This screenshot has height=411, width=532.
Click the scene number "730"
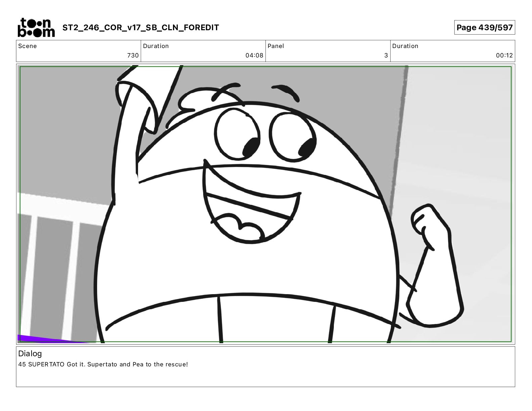[x=133, y=55]
